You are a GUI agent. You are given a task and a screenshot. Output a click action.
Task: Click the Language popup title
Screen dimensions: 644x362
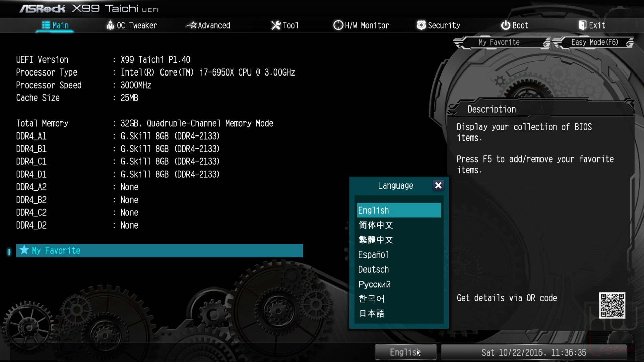(395, 186)
